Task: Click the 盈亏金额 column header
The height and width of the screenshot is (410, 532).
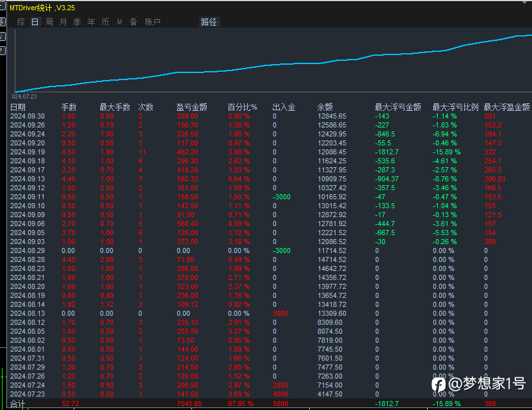Action: [191, 107]
